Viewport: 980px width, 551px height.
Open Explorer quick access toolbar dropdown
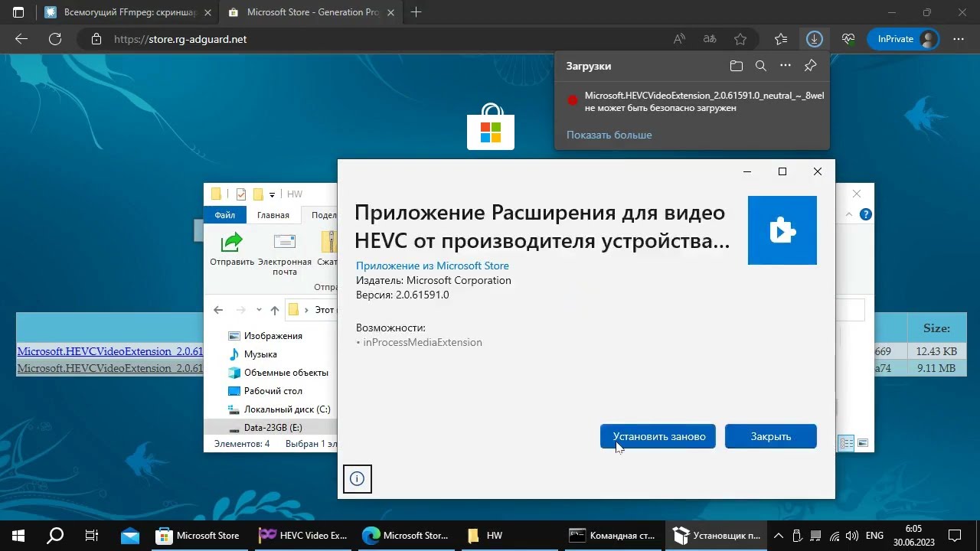[272, 194]
